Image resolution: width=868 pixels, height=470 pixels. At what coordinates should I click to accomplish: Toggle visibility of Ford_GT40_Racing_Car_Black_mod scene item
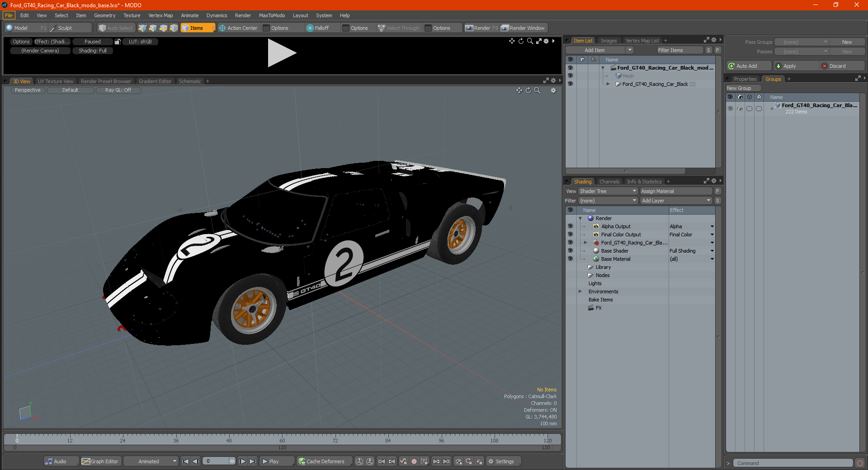570,68
